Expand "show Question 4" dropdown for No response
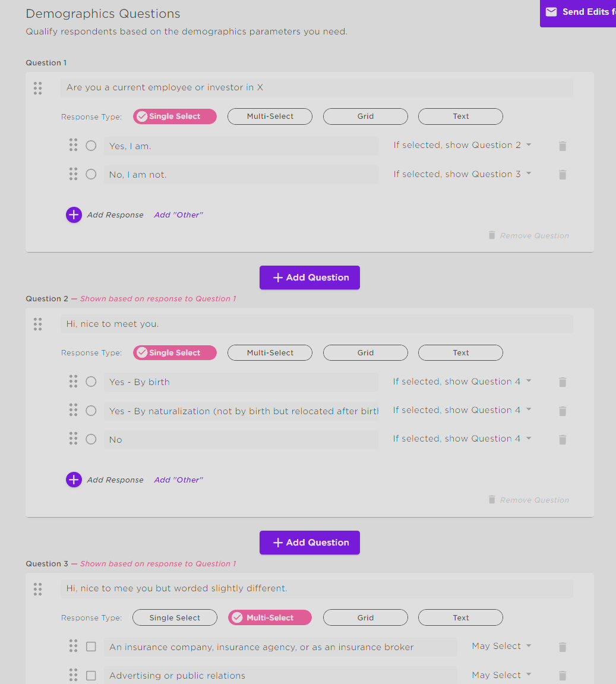616x684 pixels. [462, 439]
